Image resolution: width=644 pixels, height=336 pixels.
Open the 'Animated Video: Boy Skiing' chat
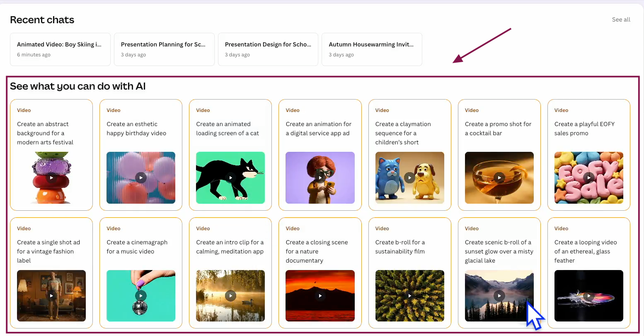click(x=60, y=49)
